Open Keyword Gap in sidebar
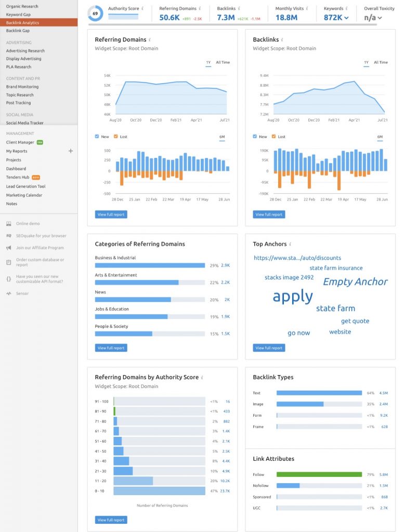Screen dimensions: 405x532 coord(18,15)
